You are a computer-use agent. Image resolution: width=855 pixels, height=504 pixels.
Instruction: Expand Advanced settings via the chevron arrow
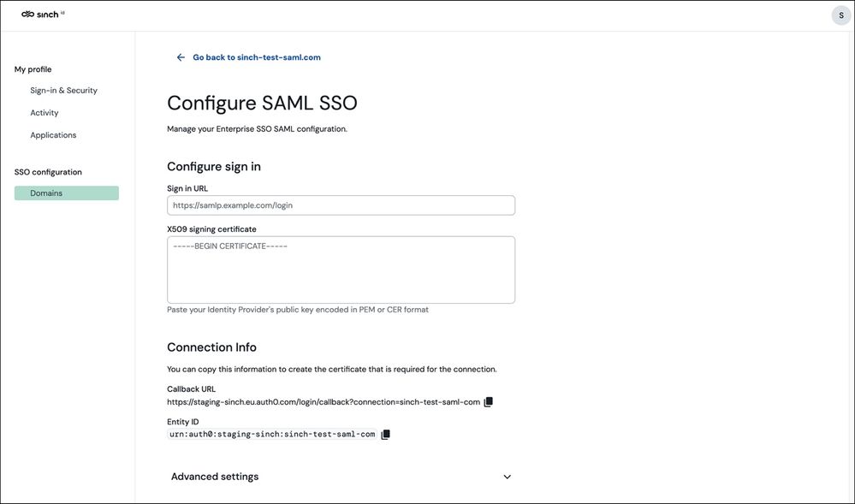coord(508,477)
